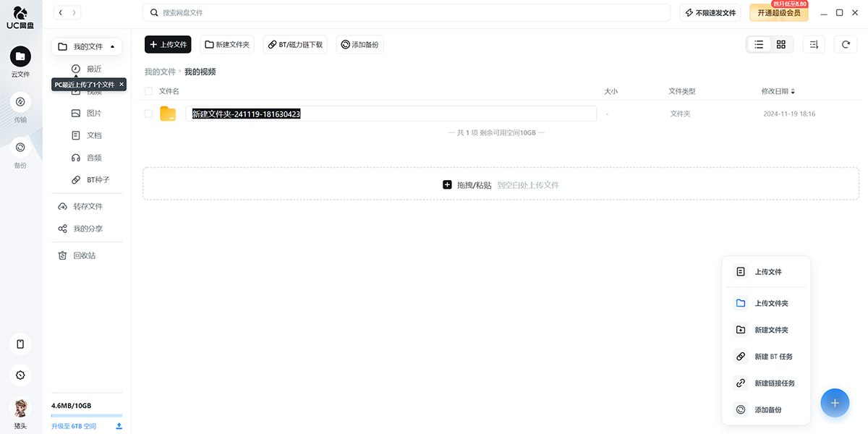Click the refresh icon in toolbar

pyautogui.click(x=846, y=45)
